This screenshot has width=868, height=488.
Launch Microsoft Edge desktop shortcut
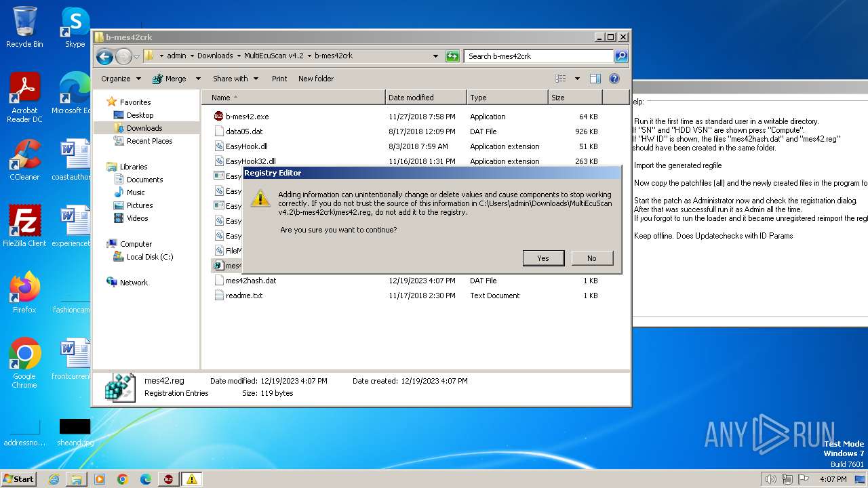[72, 94]
